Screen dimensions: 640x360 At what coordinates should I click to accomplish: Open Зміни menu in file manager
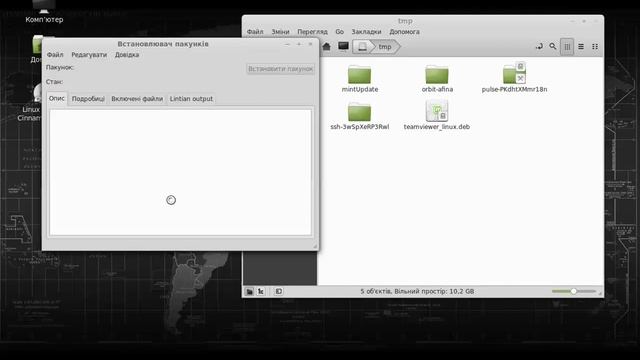point(280,32)
